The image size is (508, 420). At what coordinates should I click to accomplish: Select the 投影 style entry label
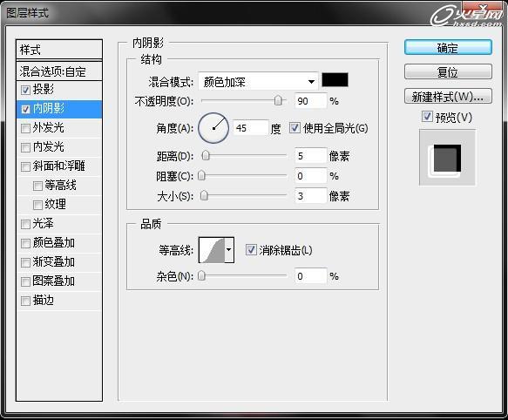pos(43,89)
